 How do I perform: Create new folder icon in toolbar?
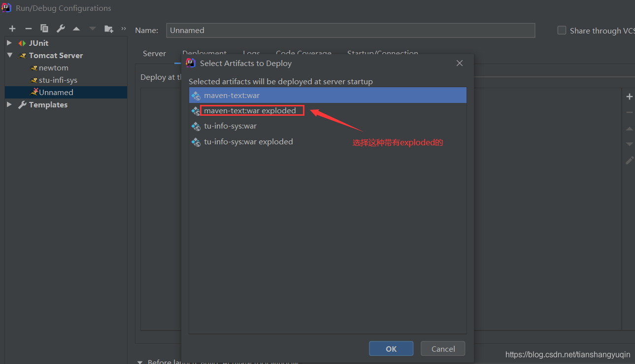tap(109, 29)
